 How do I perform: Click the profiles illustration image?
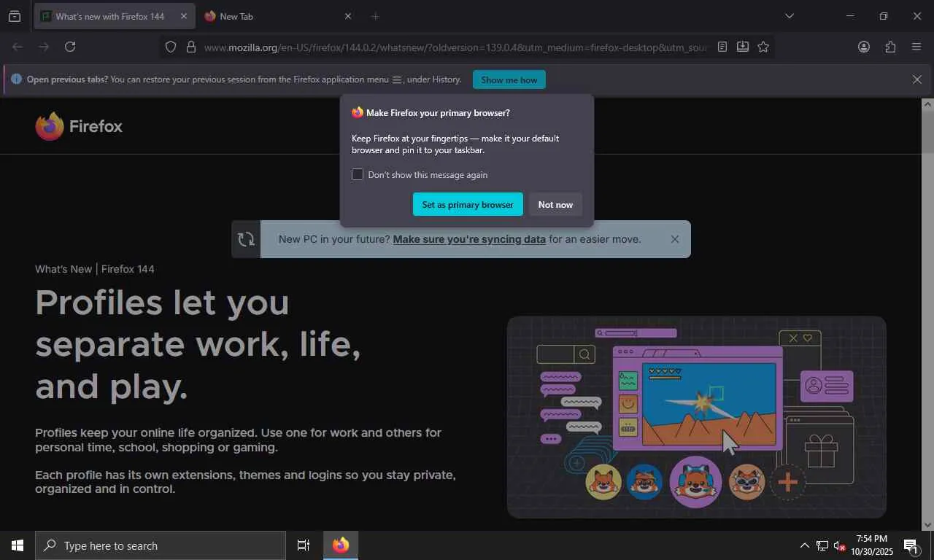[697, 417]
